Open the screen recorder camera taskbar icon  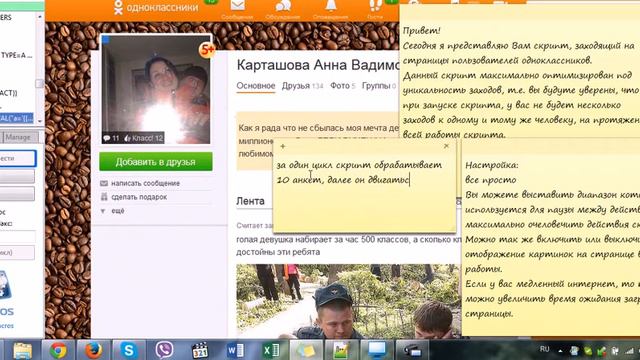pos(412,350)
